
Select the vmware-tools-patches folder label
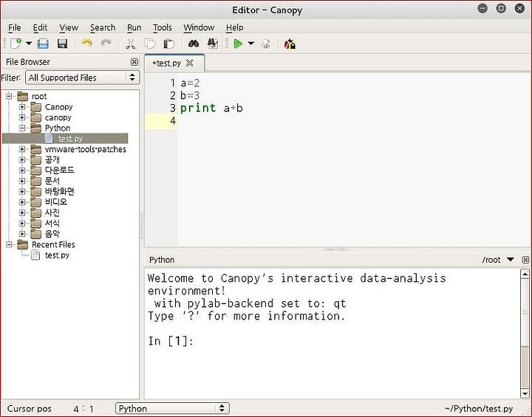coord(85,149)
